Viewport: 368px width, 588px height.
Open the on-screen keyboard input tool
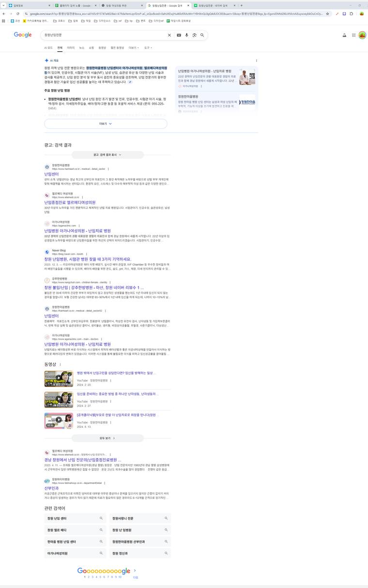tap(179, 35)
